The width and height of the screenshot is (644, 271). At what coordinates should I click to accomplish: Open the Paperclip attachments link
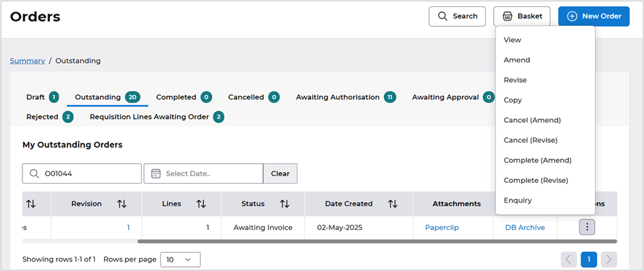coord(442,227)
